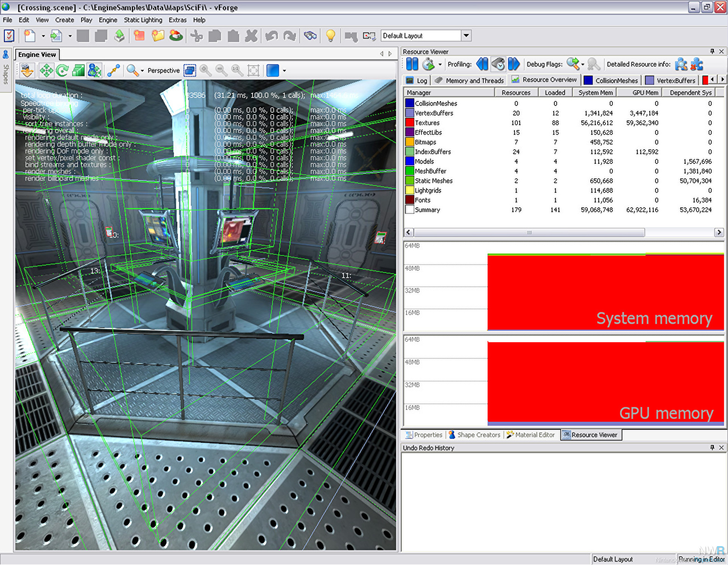Click the red Textures color swatch
728x565 pixels.
tap(409, 122)
